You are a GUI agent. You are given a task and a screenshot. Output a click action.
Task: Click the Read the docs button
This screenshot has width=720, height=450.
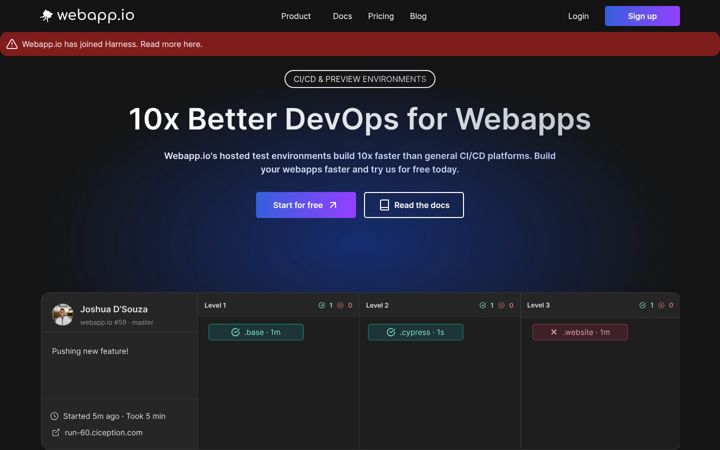[414, 205]
